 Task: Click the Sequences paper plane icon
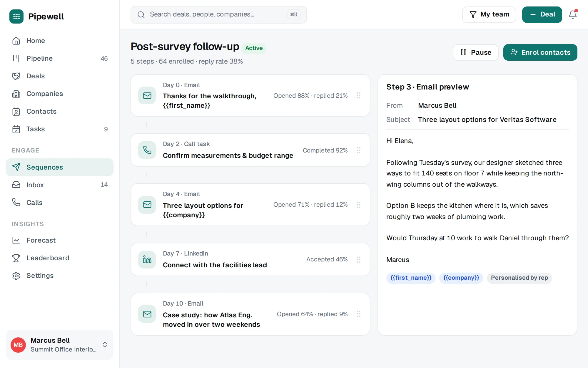coord(16,167)
